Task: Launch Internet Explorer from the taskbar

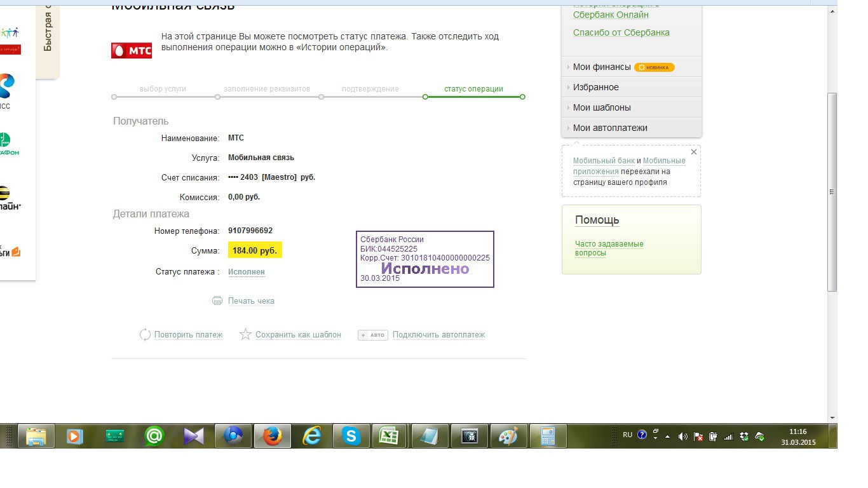Action: click(x=312, y=436)
